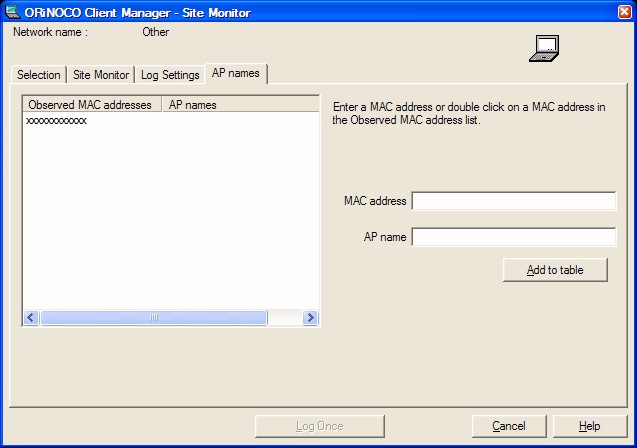The width and height of the screenshot is (637, 448).
Task: Sort by Observed MAC addresses column header
Action: 92,104
